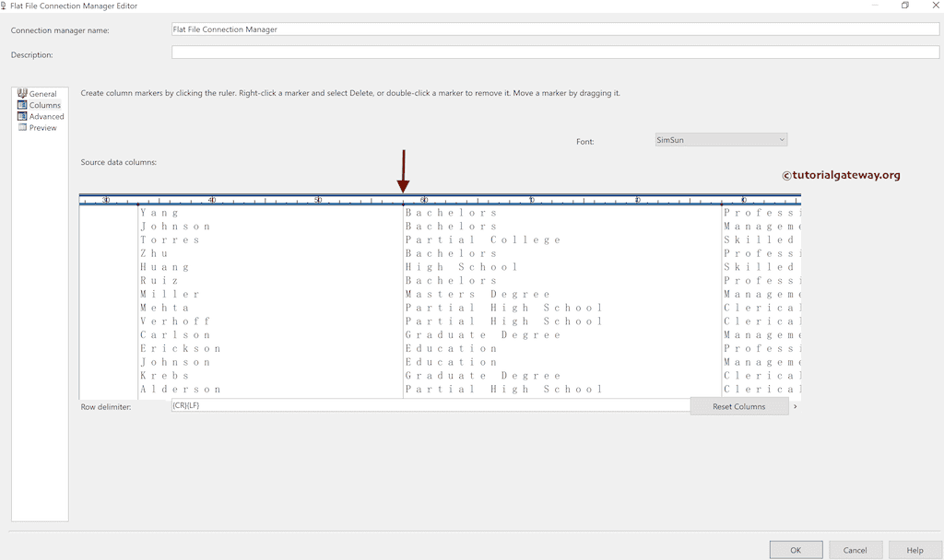Viewport: 944px width, 560px height.
Task: Click the Reset Columns button
Action: pos(738,406)
